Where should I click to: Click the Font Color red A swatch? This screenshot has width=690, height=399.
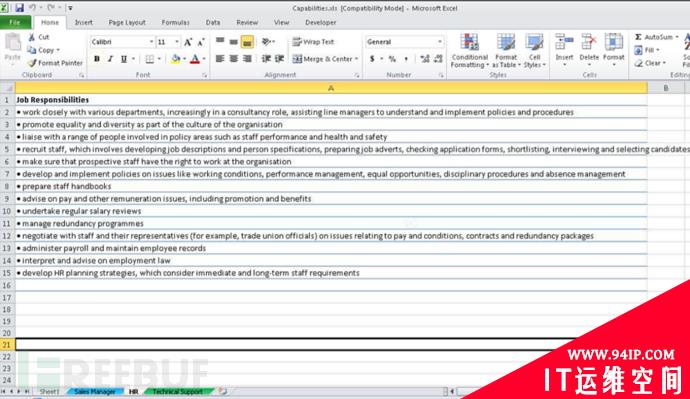[195, 59]
